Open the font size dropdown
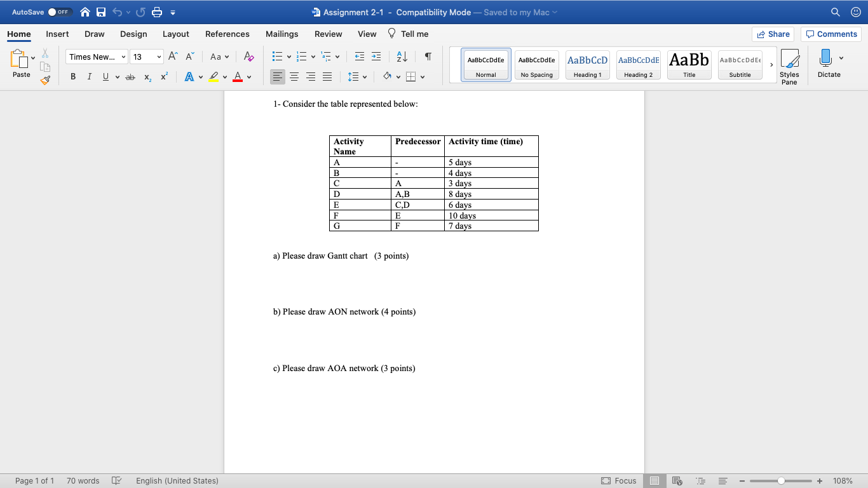Viewport: 868px width, 488px height. coord(158,57)
